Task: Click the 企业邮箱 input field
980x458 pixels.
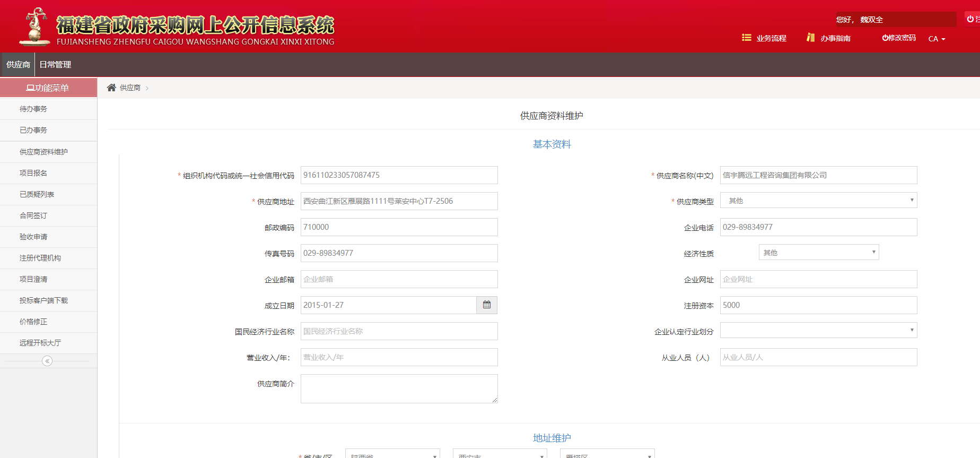Action: (x=399, y=279)
